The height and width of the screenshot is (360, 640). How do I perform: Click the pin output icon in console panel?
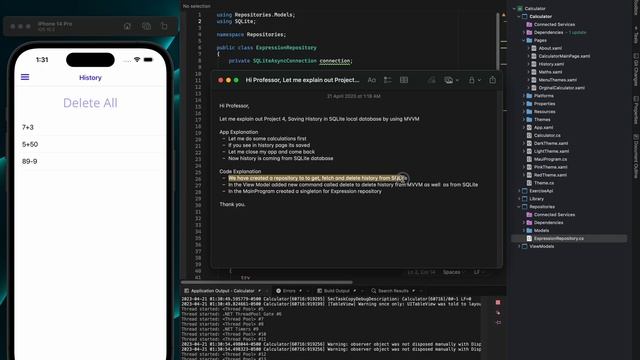(498, 322)
